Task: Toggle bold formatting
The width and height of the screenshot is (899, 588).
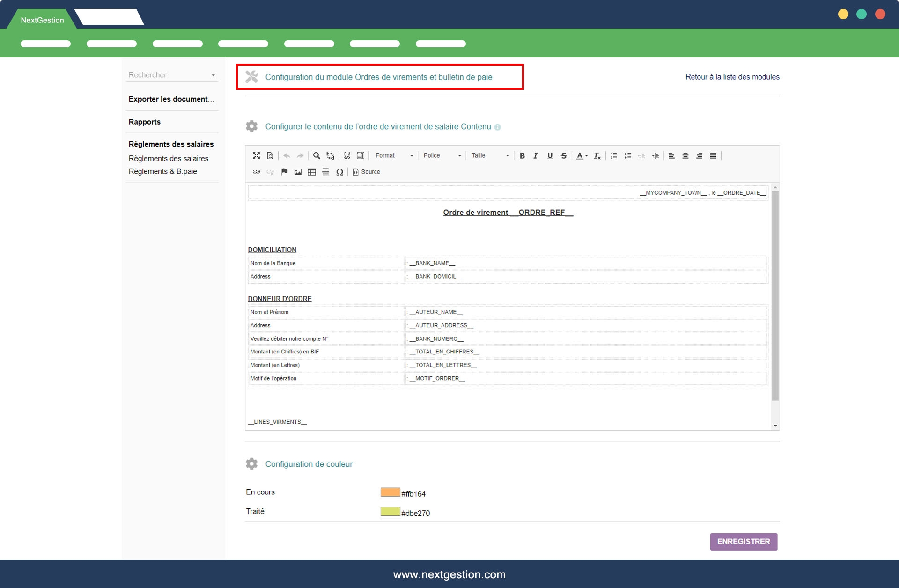Action: [522, 156]
